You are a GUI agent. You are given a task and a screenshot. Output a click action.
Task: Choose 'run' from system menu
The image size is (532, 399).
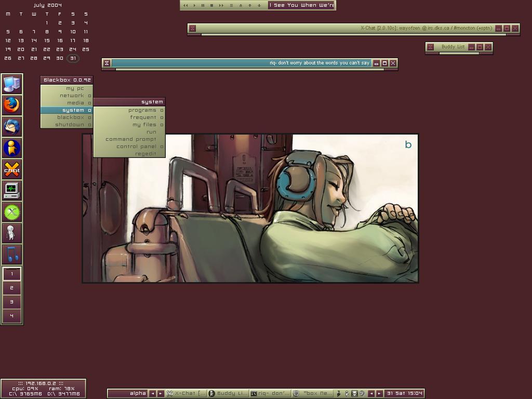[129, 132]
